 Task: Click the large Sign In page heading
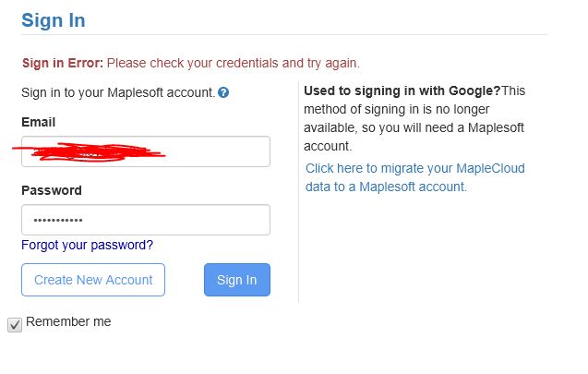(x=54, y=20)
